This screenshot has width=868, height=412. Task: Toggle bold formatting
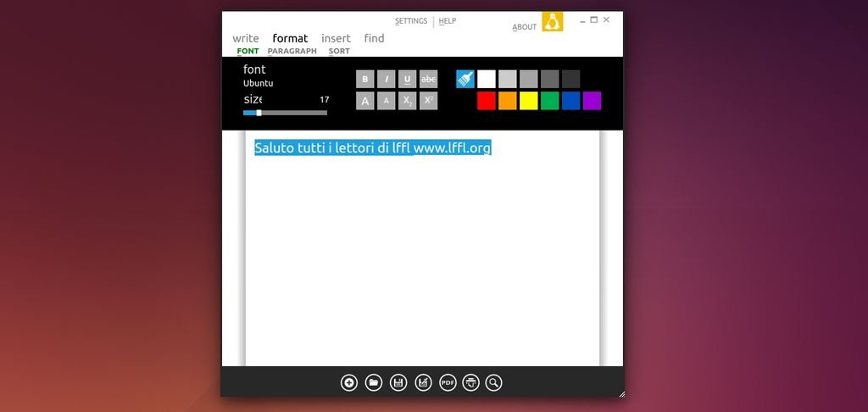365,79
